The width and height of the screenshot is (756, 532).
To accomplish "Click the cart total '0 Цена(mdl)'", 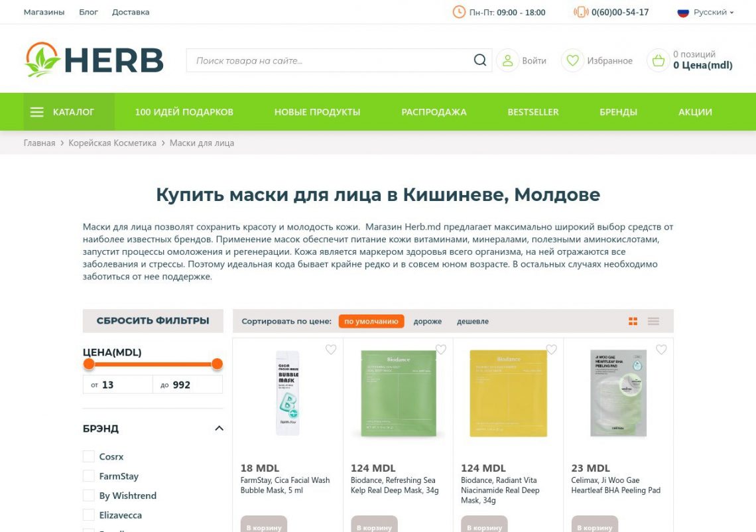I will click(703, 65).
